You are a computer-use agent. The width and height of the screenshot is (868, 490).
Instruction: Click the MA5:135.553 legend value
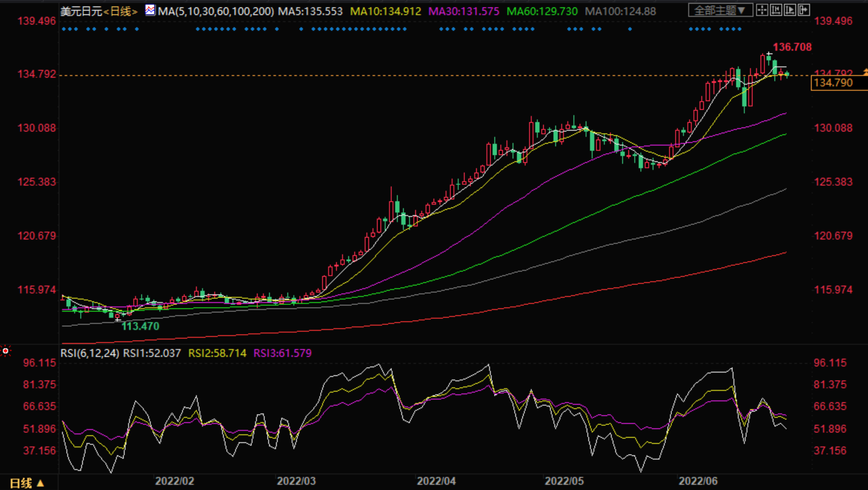point(310,11)
